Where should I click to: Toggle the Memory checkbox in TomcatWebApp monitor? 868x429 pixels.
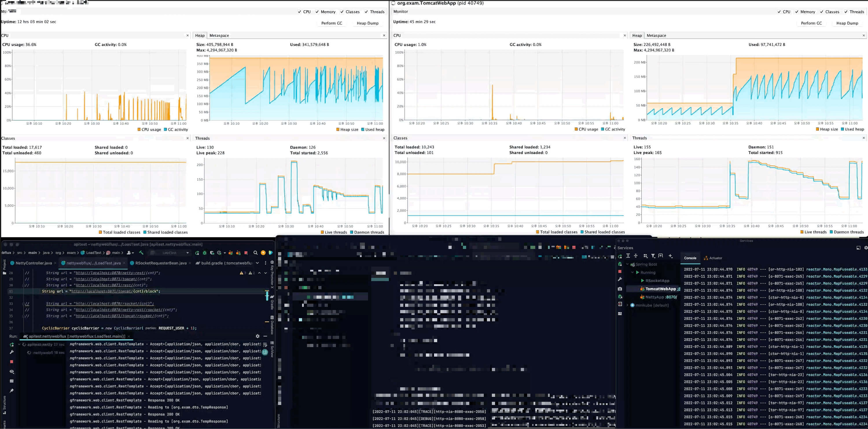[x=797, y=12]
